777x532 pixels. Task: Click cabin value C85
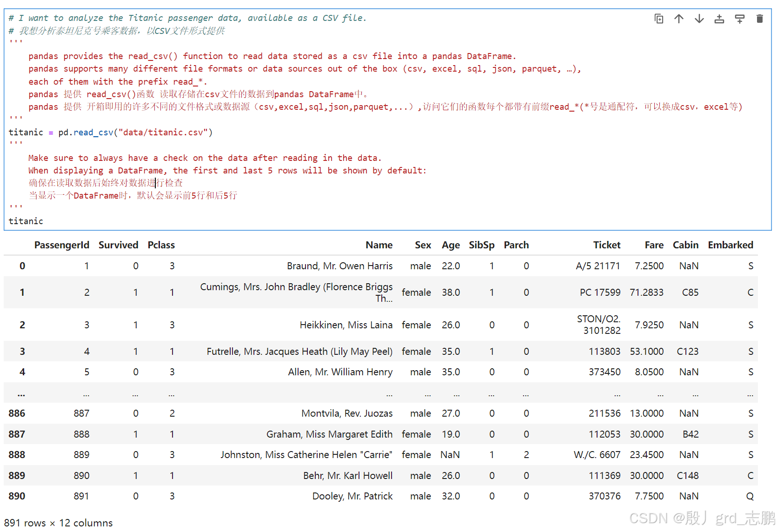[691, 293]
